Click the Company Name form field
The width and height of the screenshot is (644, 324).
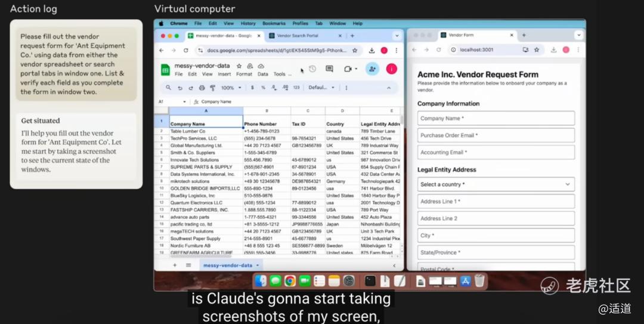(x=496, y=118)
